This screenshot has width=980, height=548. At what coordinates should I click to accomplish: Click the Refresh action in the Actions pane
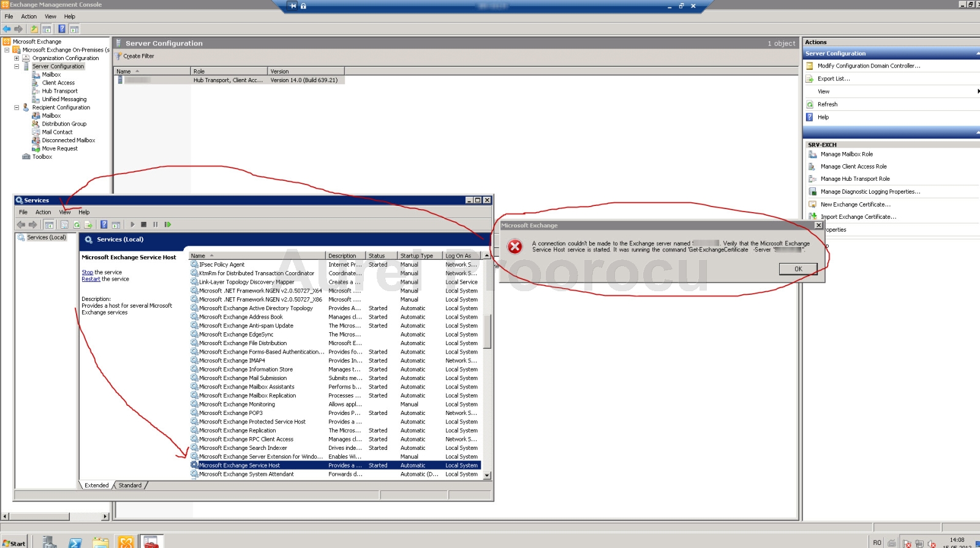pyautogui.click(x=827, y=104)
